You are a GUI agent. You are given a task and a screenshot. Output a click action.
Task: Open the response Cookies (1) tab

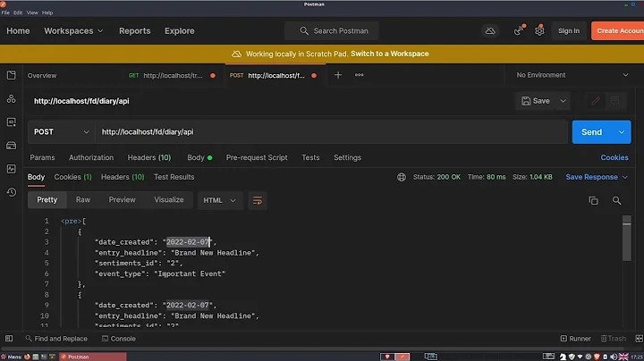pyautogui.click(x=72, y=177)
